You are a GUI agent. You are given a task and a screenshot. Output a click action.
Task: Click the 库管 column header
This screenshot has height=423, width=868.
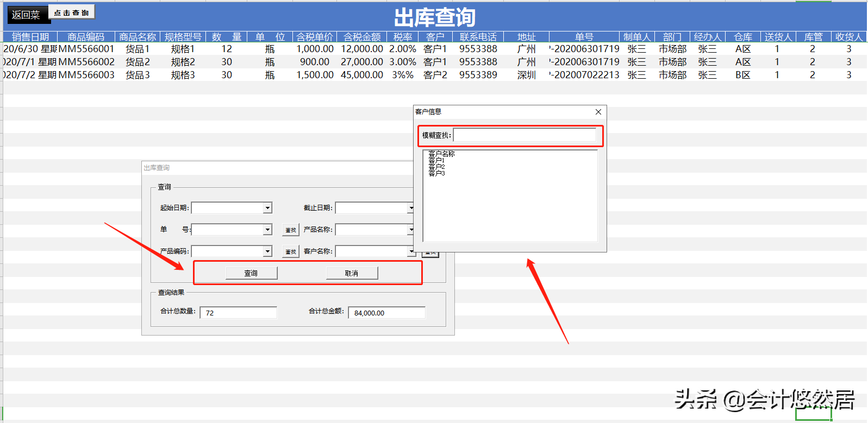[814, 37]
